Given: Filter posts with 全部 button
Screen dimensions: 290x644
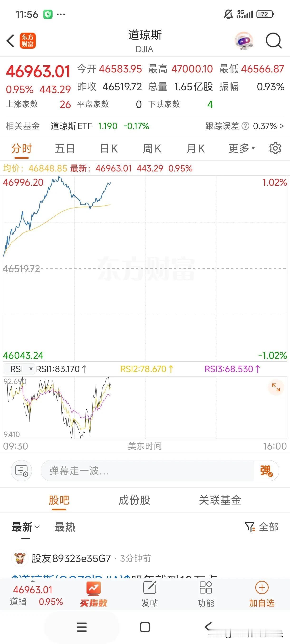Looking at the screenshot, I should (x=261, y=527).
